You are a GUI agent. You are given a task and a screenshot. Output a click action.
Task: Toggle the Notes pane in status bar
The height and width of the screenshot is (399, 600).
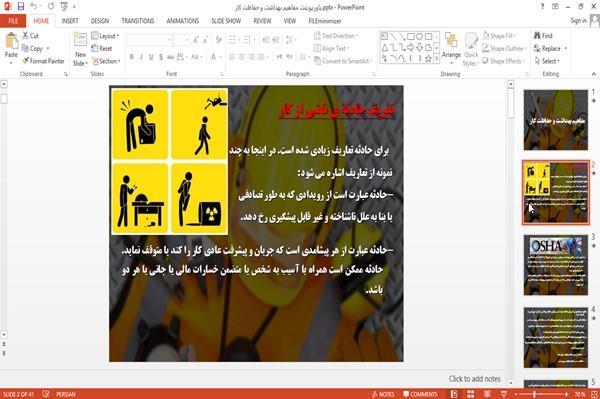click(383, 394)
